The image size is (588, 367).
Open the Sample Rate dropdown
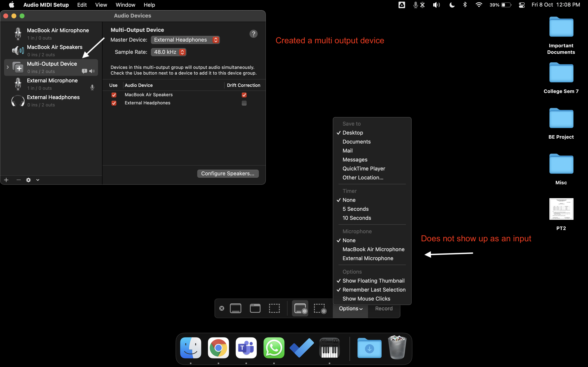click(x=168, y=52)
